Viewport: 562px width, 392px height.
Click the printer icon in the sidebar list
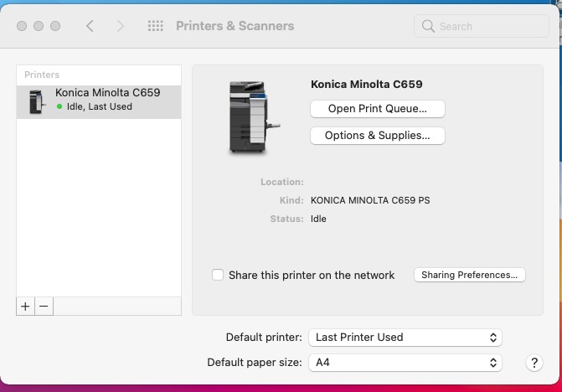click(x=37, y=101)
